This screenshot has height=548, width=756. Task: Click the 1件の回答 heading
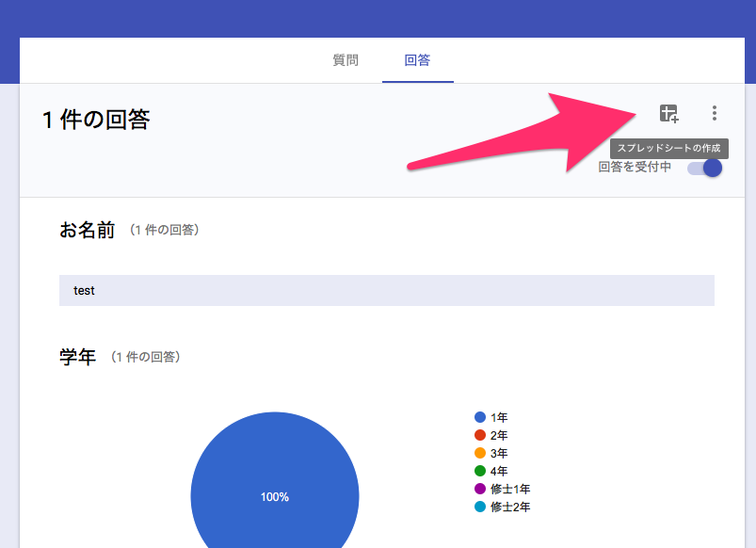[x=94, y=120]
